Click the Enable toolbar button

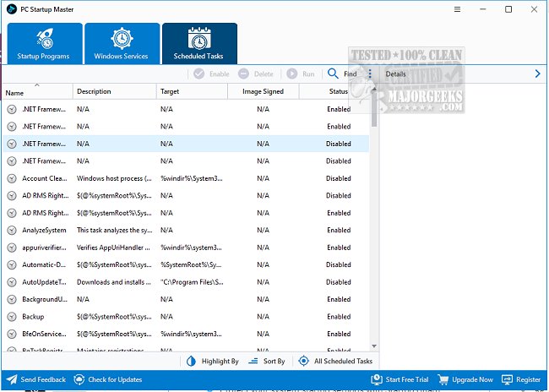point(211,73)
